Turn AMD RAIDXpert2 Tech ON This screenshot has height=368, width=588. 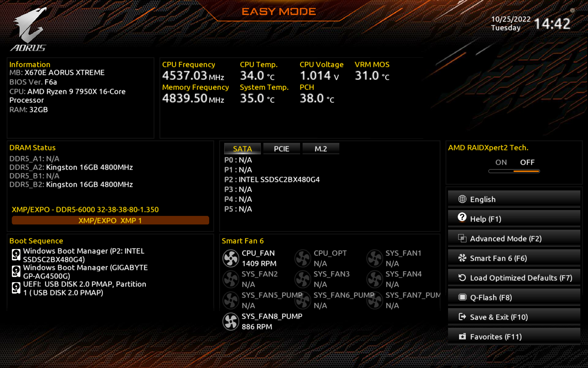(501, 162)
